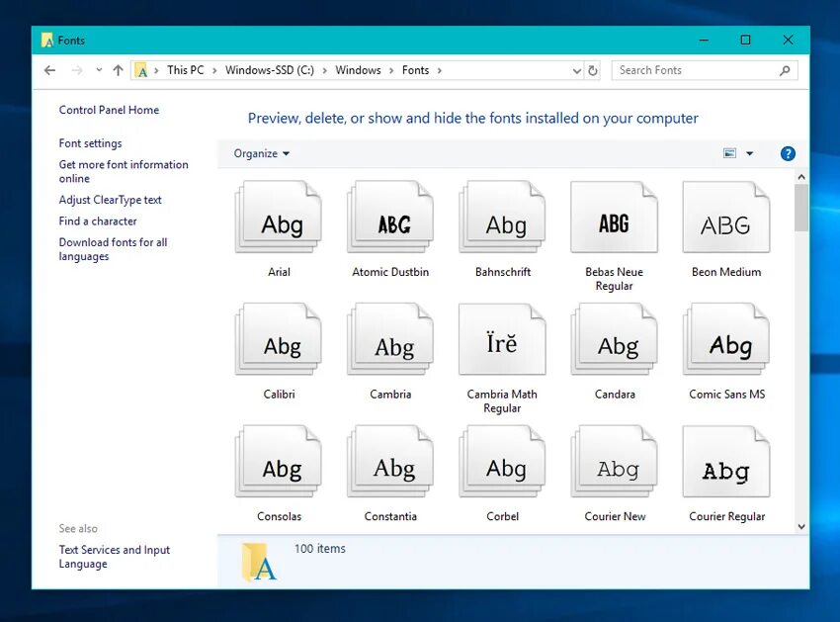Screen dimensions: 840x622
Task: Navigate to Windows breadcrumb
Action: pos(358,70)
